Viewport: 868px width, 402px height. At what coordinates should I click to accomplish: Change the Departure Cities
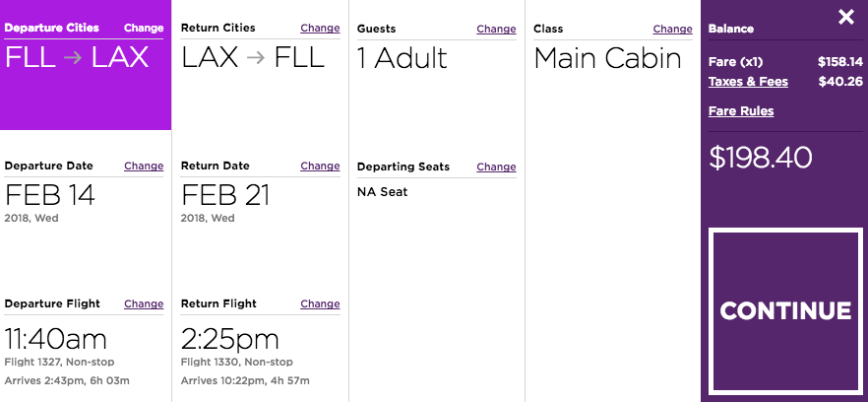click(144, 28)
